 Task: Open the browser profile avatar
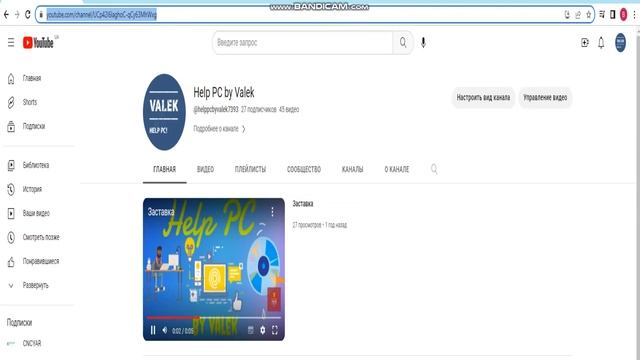coord(623,15)
